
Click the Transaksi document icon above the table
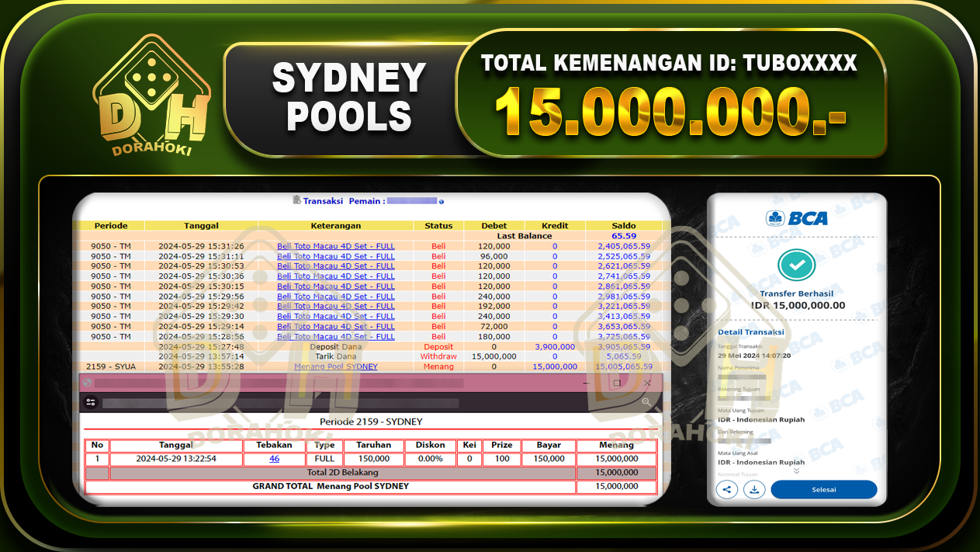pyautogui.click(x=297, y=200)
